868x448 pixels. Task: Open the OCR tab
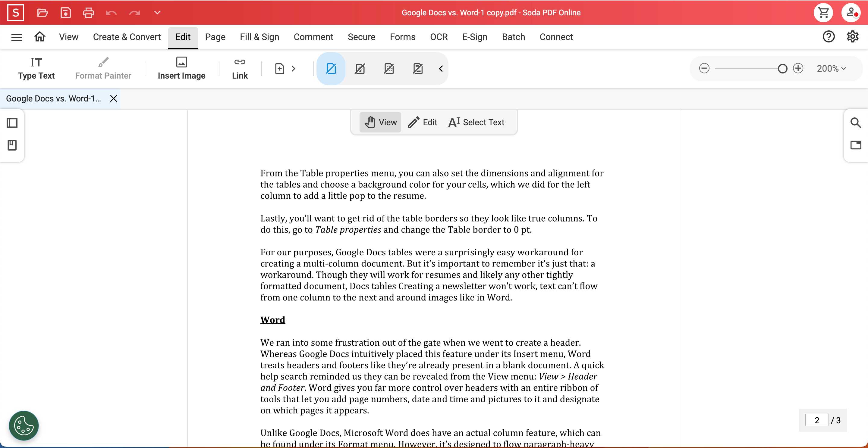(439, 37)
